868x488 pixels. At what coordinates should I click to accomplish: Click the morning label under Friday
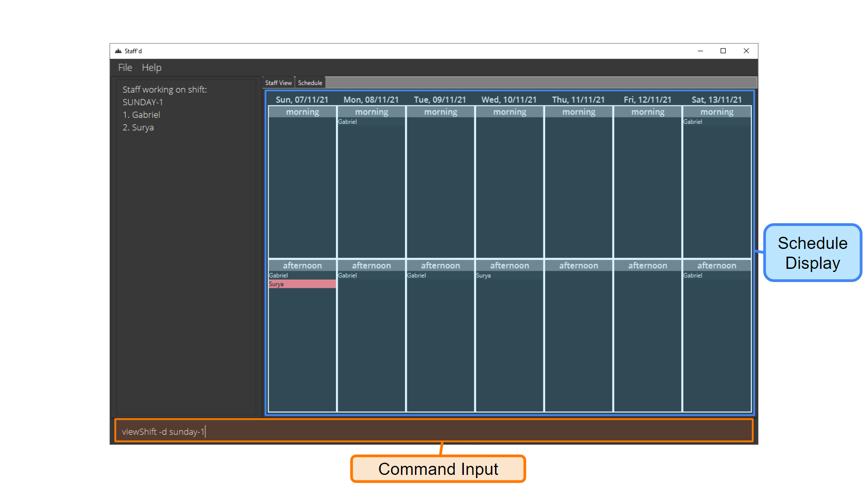pyautogui.click(x=648, y=112)
